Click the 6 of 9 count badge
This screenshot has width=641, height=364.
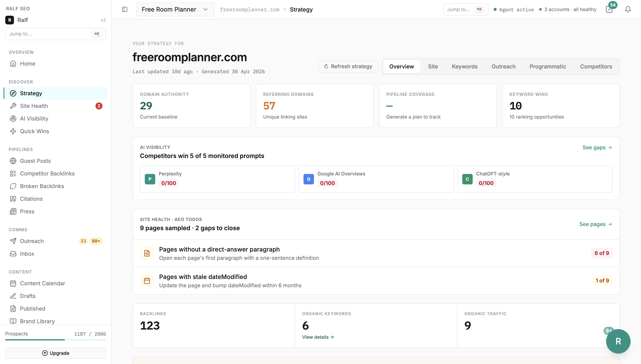pyautogui.click(x=602, y=253)
